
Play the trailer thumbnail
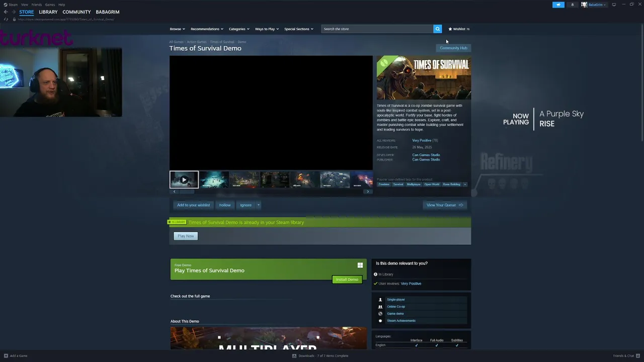click(184, 179)
